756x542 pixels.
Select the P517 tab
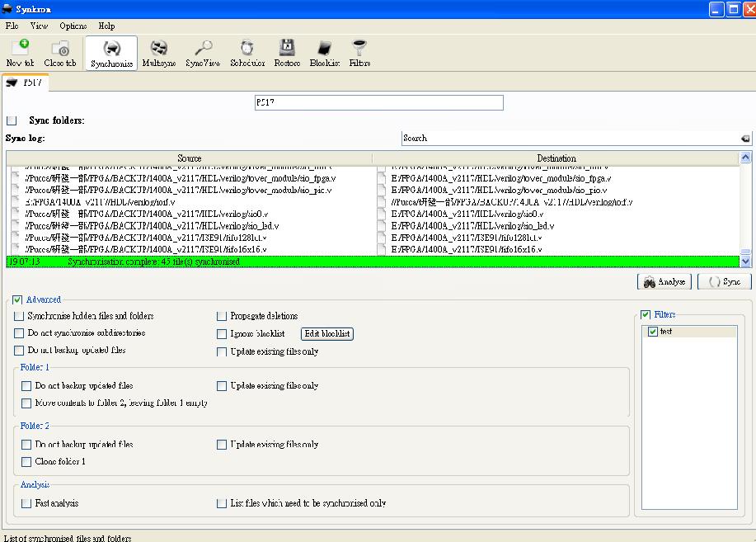point(26,82)
